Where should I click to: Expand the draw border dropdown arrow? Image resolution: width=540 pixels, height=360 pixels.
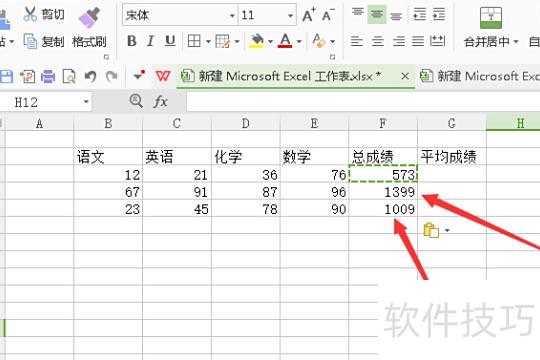tap(237, 42)
